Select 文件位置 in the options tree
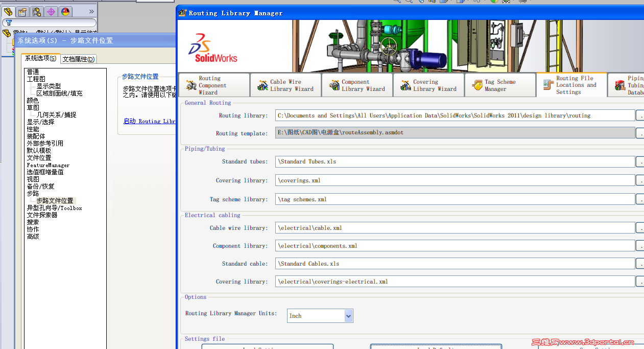This screenshot has height=349, width=644. pos(39,158)
